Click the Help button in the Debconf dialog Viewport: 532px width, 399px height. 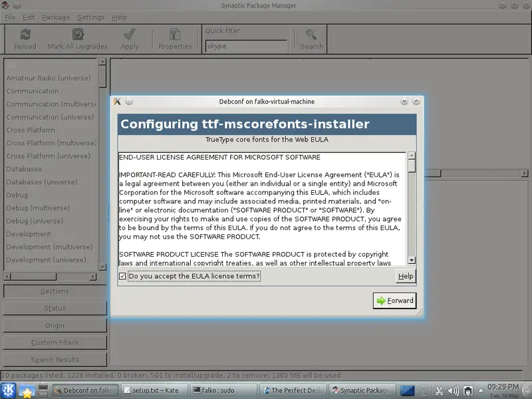tap(406, 276)
